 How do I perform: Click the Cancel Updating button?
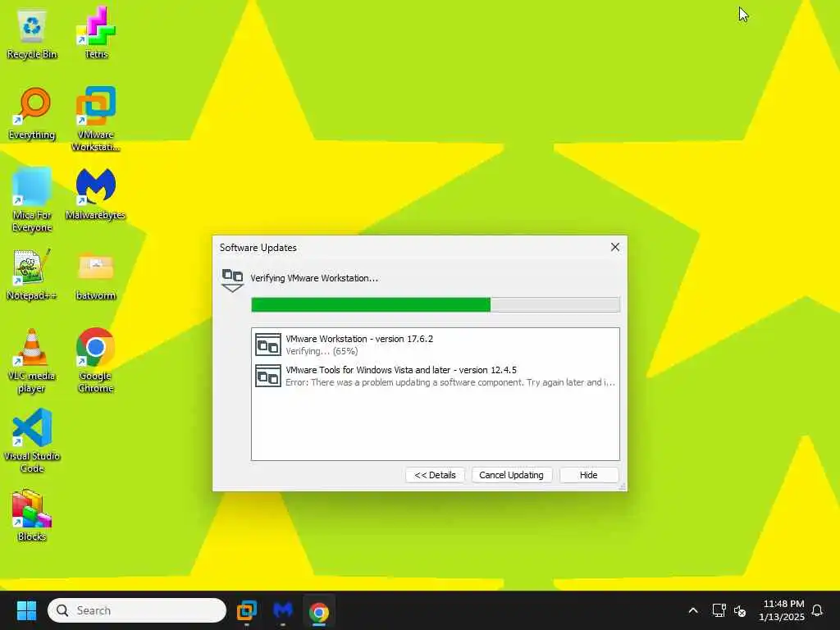(511, 475)
